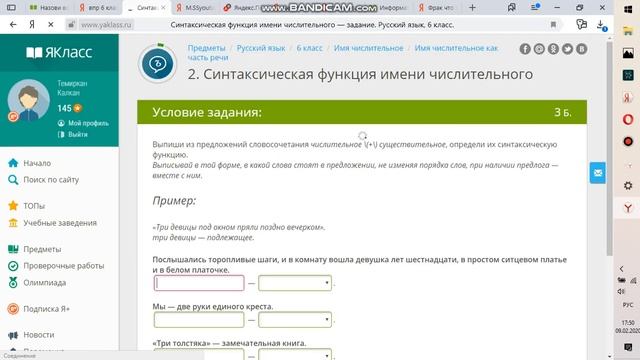This screenshot has width=640, height=360.
Task: Open settings gear in taskbar
Action: click(628, 186)
